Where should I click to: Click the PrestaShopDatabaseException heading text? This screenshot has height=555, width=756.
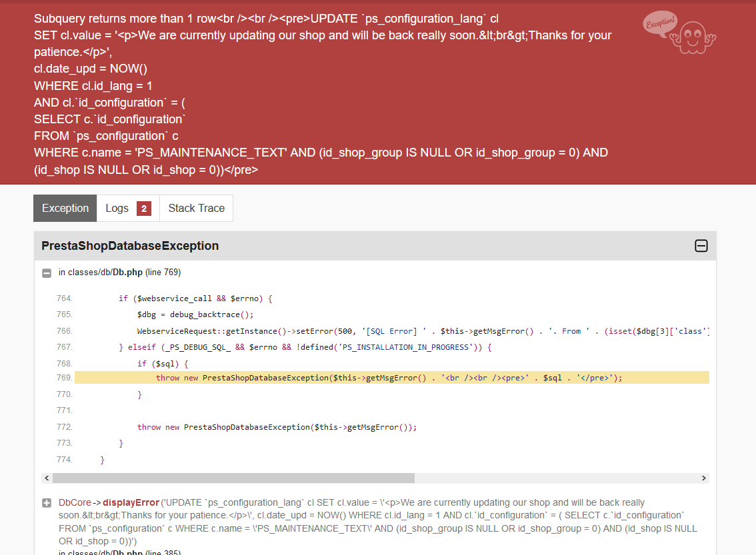[130, 246]
